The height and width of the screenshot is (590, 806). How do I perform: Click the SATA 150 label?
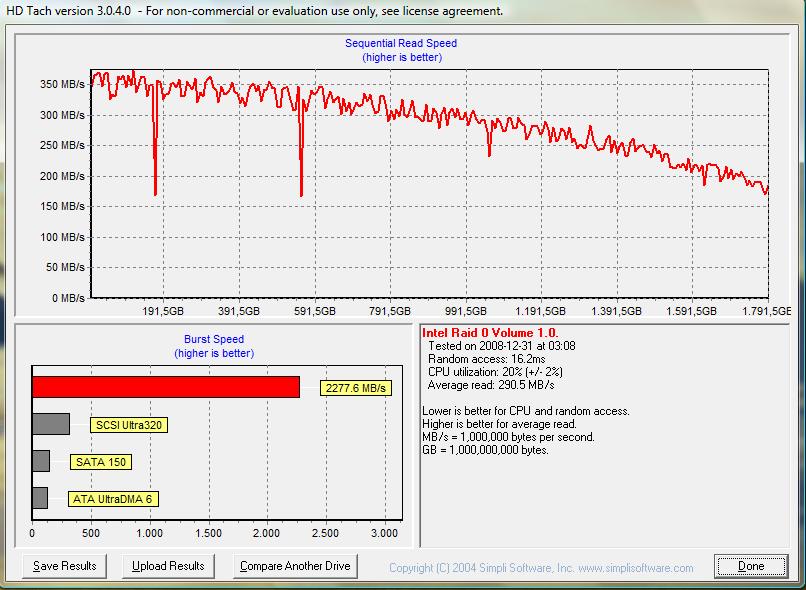(x=101, y=462)
